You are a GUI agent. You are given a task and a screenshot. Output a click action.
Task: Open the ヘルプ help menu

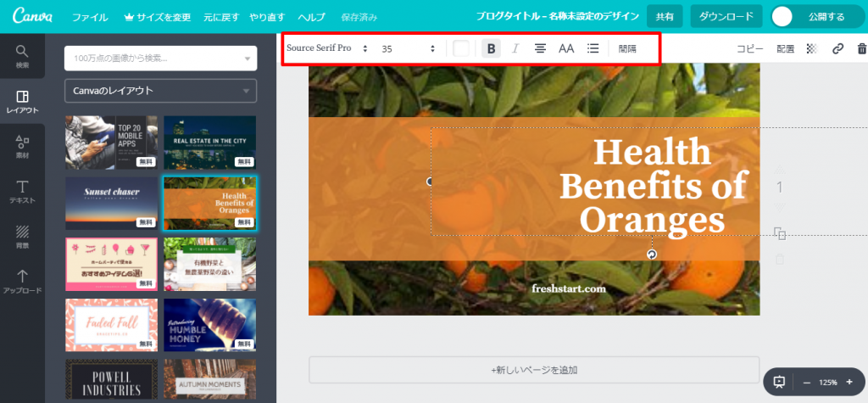click(312, 17)
